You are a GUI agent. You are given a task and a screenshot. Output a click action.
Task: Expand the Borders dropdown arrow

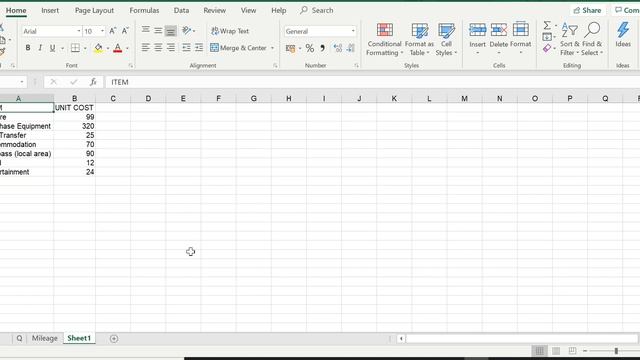(x=85, y=48)
